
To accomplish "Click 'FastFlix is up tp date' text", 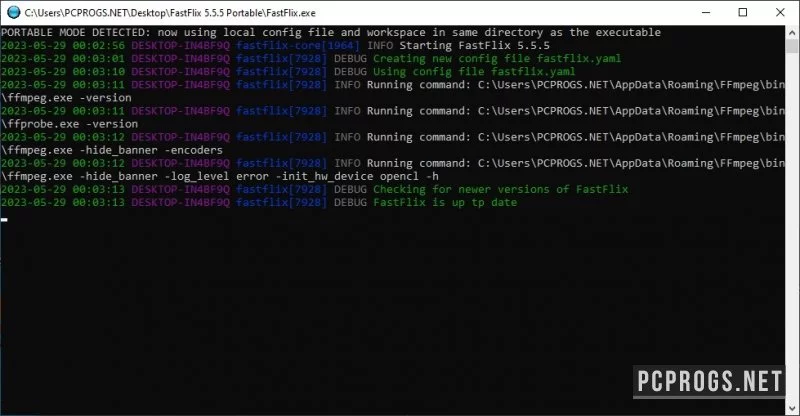I will tap(445, 202).
